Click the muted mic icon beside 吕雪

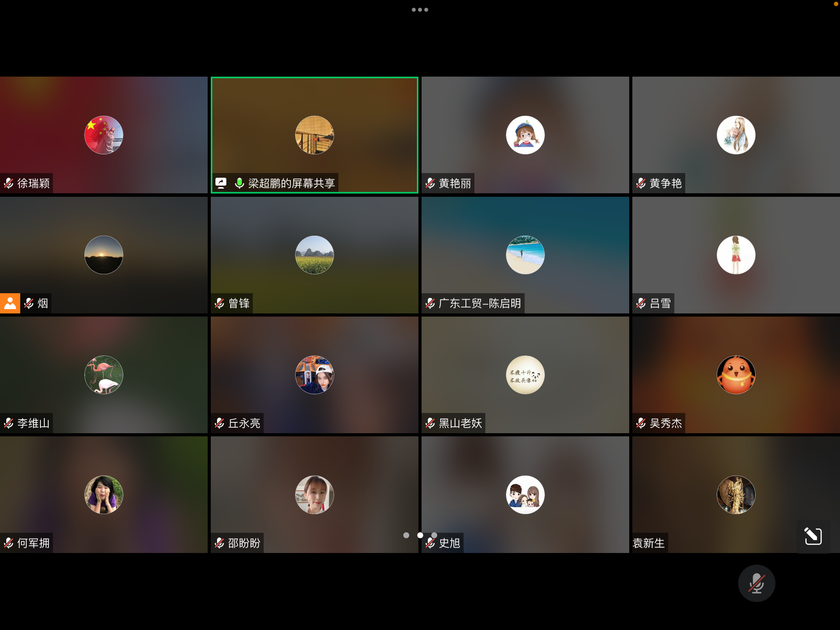coord(641,303)
